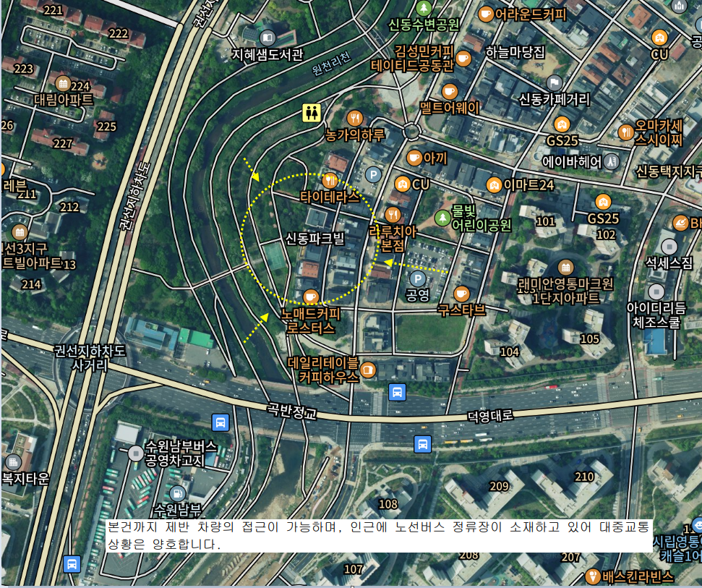Click the CU store icon next to 아끼
Screen dimensions: 702x588
pyautogui.click(x=403, y=184)
